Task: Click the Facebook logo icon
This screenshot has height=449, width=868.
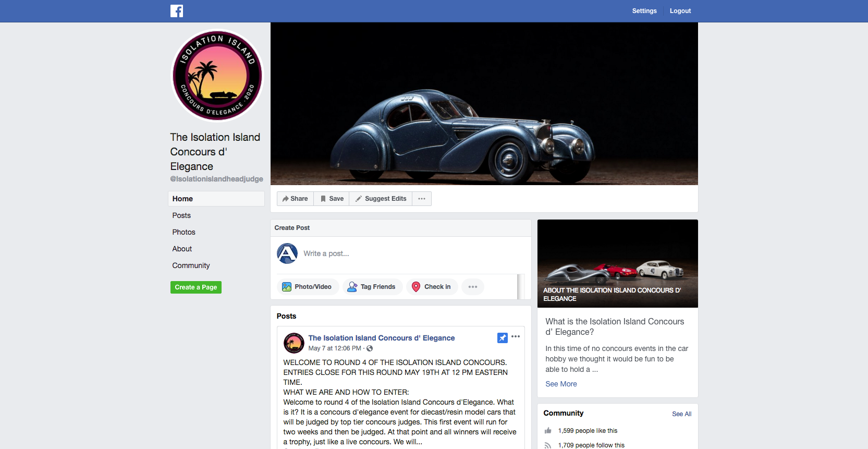Action: click(177, 11)
